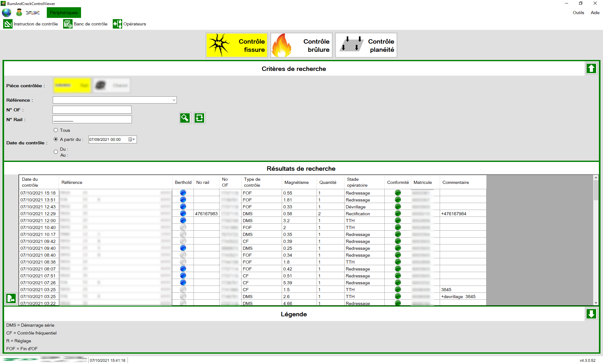Click the export results icon
This screenshot has width=603, height=364.
[x=11, y=298]
